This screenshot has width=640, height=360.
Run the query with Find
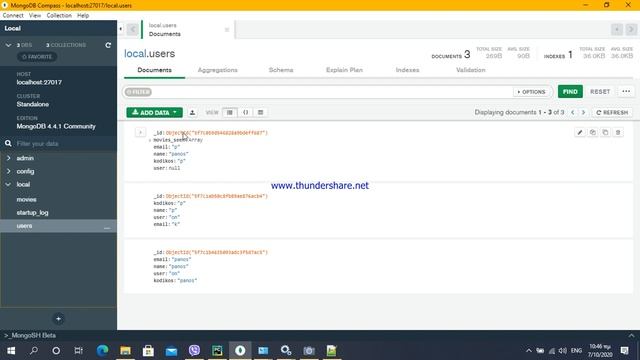point(570,91)
